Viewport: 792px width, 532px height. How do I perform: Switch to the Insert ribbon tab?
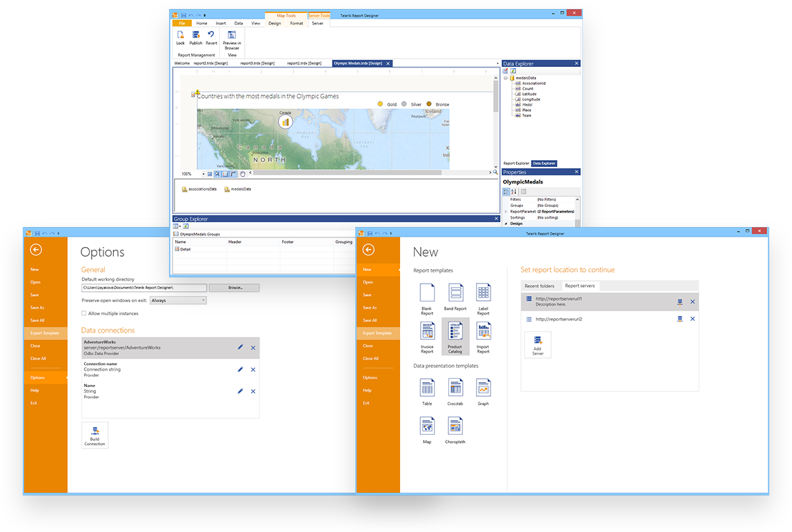[x=221, y=23]
